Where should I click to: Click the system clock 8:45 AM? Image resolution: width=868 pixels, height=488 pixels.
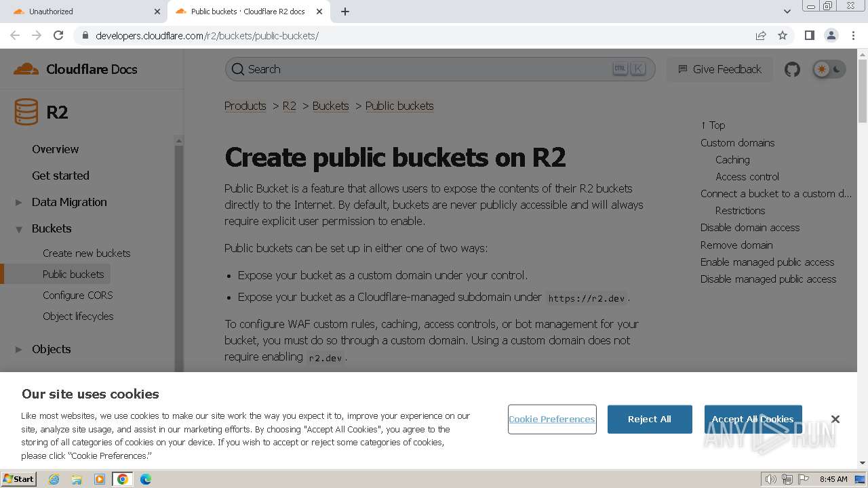pos(833,479)
